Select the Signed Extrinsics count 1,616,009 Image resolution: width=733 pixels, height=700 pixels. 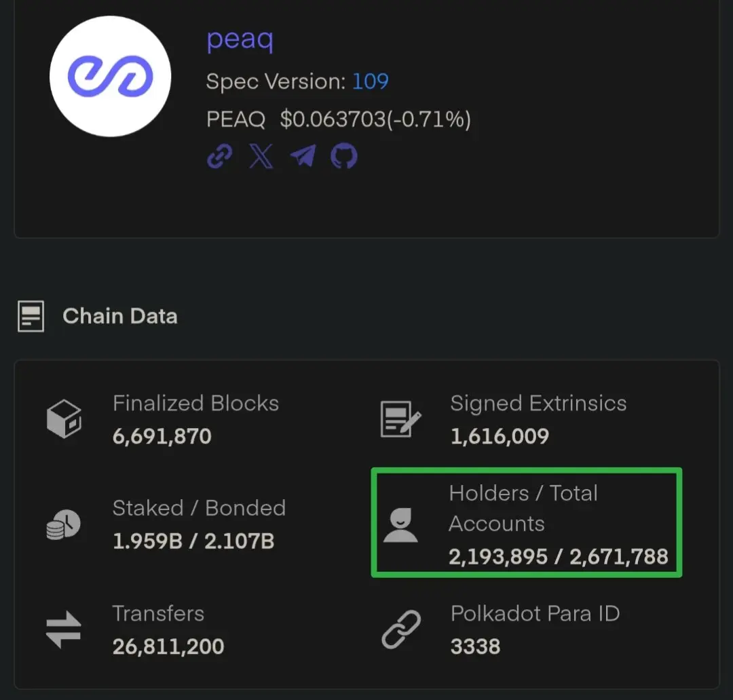click(500, 436)
